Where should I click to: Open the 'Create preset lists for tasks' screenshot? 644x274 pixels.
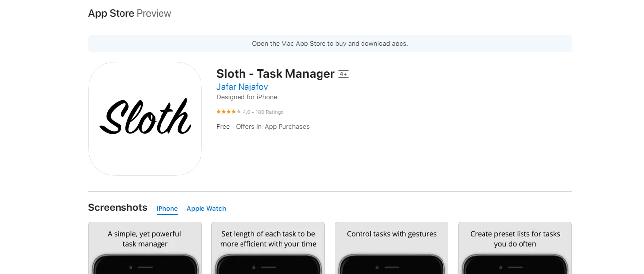point(515,248)
